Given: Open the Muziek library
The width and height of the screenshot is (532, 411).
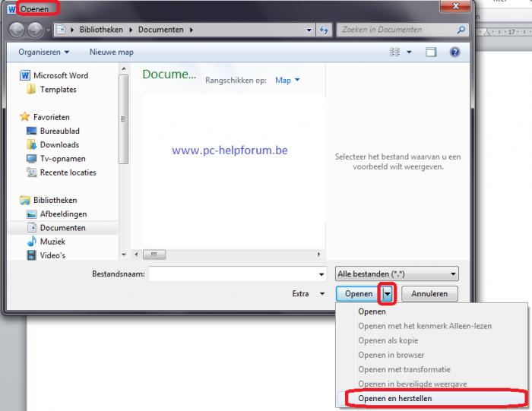Looking at the screenshot, I should [x=46, y=242].
